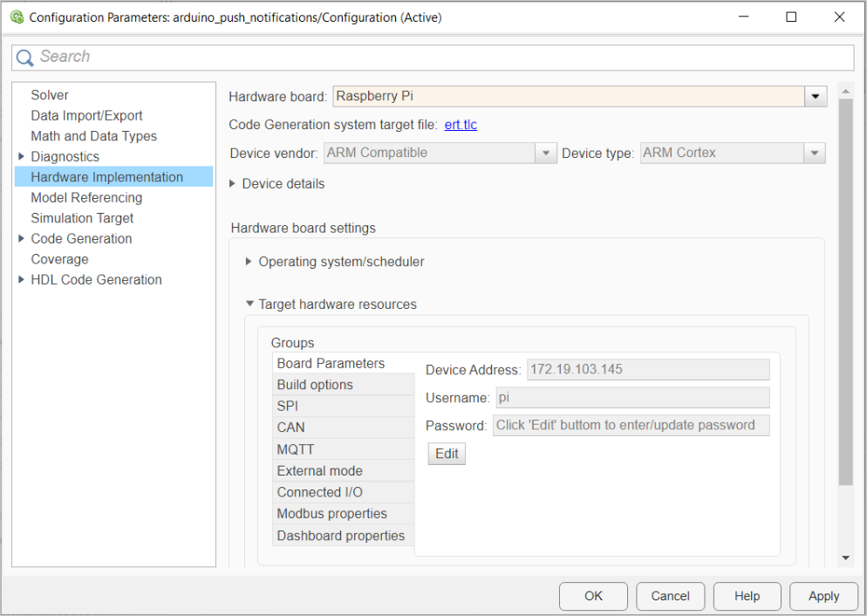Switch to the External mode group
Image resolution: width=867 pixels, height=616 pixels.
click(x=315, y=470)
